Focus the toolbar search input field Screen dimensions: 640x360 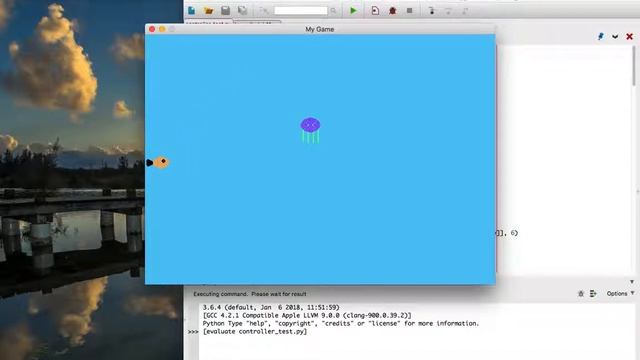301,11
